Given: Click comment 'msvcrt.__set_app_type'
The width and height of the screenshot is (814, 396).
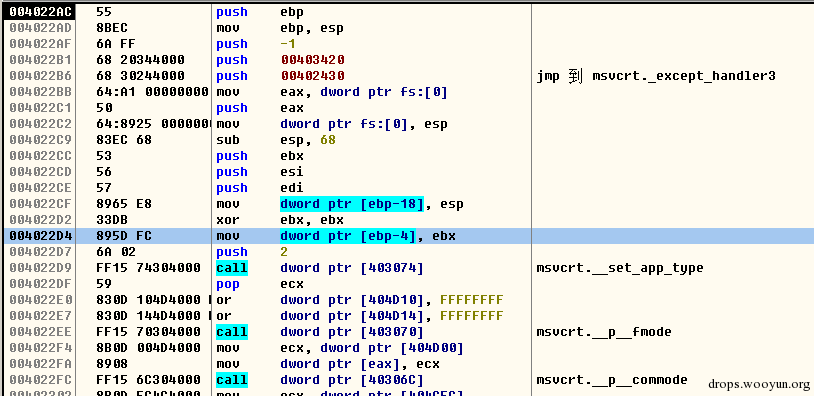Looking at the screenshot, I should pos(620,268).
